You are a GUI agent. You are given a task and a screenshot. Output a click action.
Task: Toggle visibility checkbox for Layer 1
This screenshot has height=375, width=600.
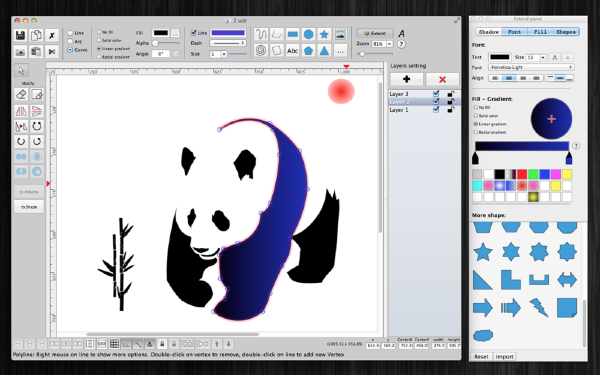(x=436, y=110)
